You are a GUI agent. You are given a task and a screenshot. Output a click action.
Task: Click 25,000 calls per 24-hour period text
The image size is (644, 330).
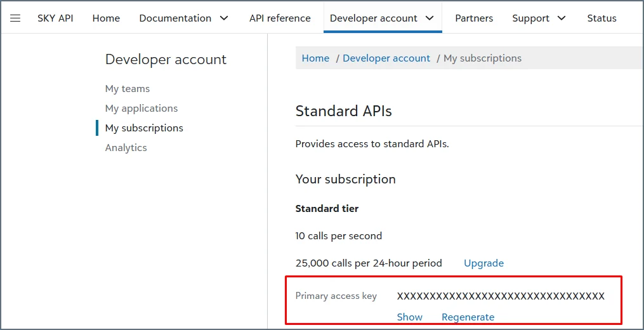coord(369,263)
